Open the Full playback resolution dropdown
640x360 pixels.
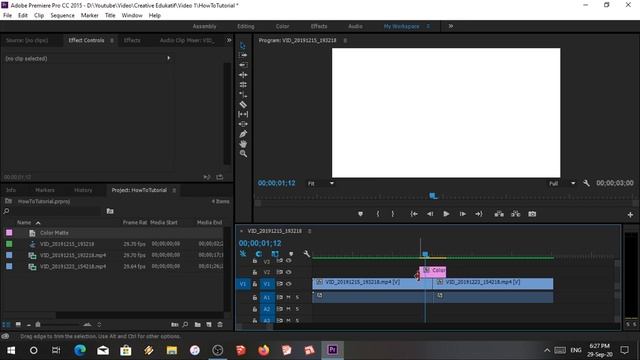[x=562, y=183]
